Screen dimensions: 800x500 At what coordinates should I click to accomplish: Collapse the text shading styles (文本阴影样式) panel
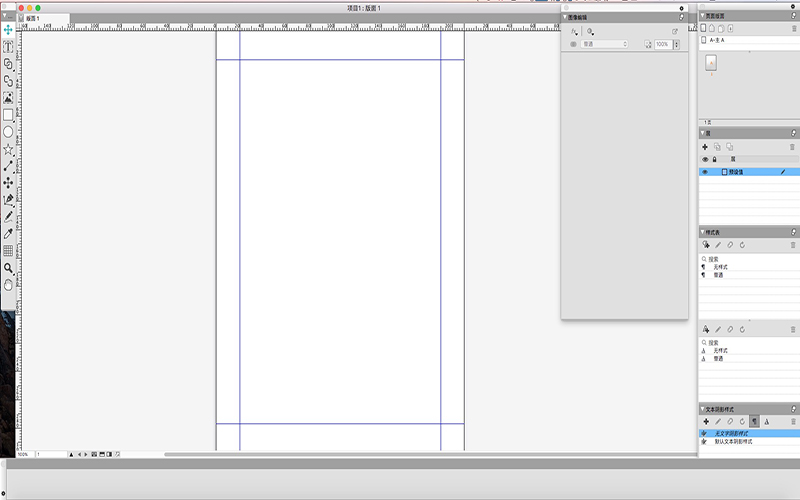(703, 409)
